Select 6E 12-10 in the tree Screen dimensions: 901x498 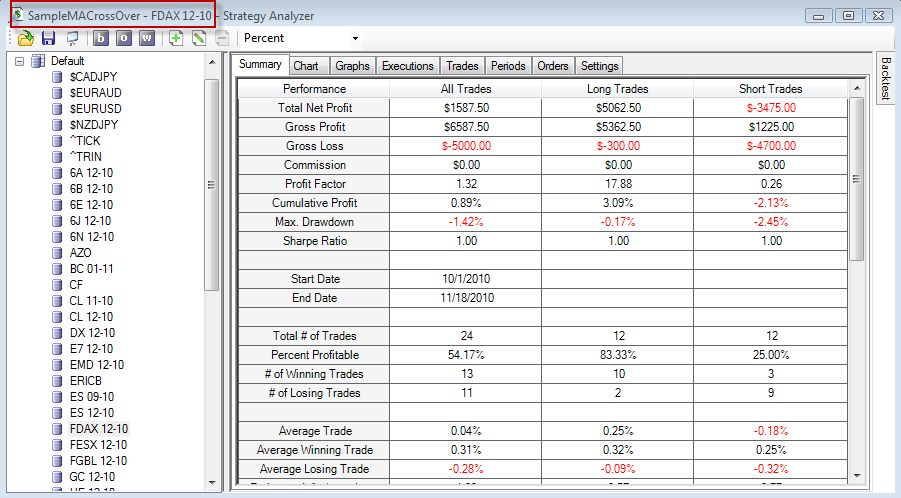click(91, 205)
